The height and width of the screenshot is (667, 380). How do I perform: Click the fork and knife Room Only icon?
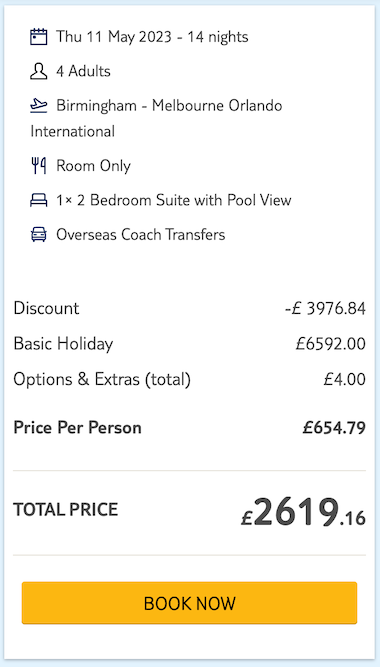(38, 165)
